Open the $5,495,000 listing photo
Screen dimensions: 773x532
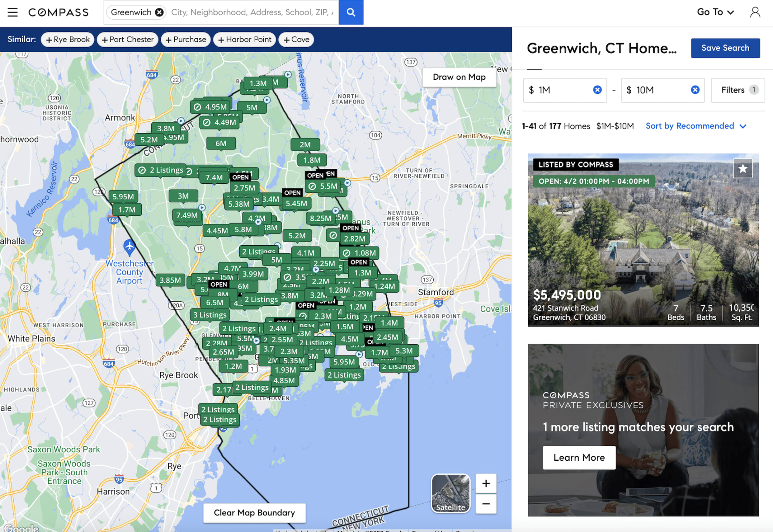pyautogui.click(x=643, y=240)
